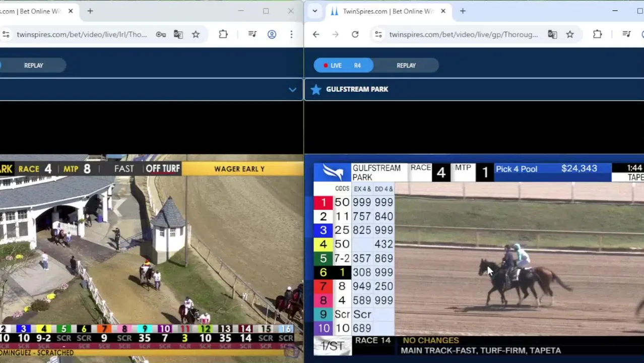The height and width of the screenshot is (363, 644).
Task: Reload the page in right window
Action: tap(355, 34)
